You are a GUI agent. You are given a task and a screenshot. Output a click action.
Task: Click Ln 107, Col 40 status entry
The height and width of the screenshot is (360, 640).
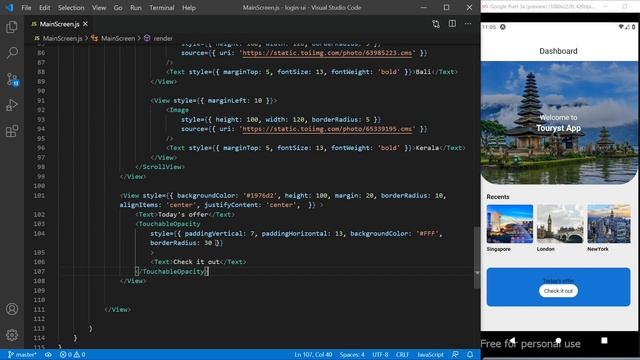[313, 354]
